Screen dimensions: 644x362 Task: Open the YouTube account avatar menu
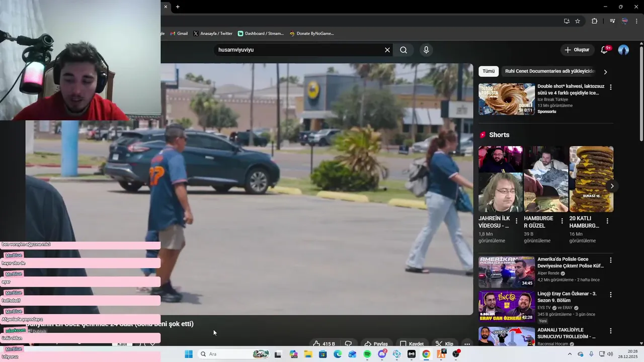click(623, 50)
